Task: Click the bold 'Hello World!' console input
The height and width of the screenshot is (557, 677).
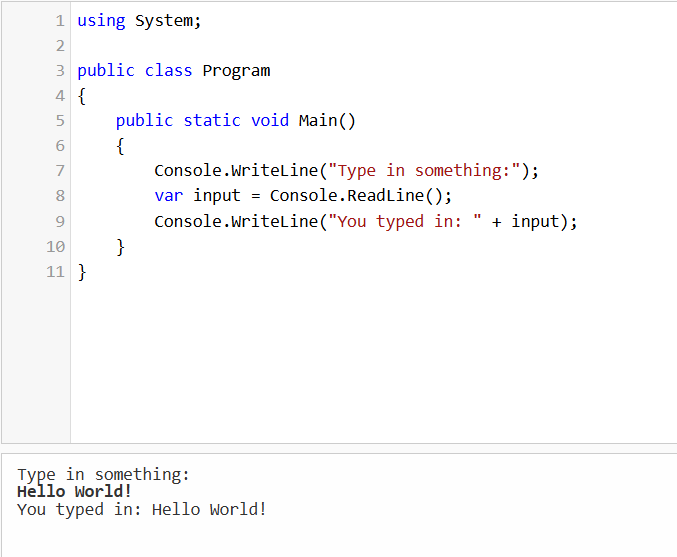Action: (x=74, y=491)
